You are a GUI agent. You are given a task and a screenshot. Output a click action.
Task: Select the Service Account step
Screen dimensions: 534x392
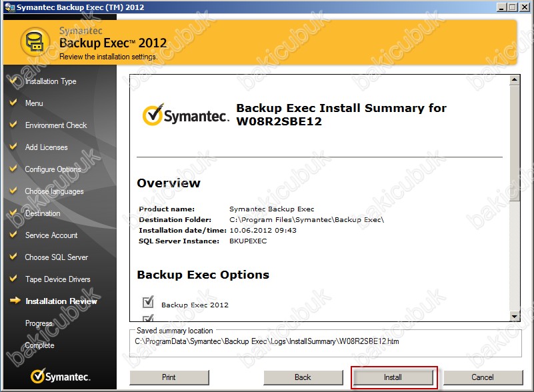click(x=51, y=235)
